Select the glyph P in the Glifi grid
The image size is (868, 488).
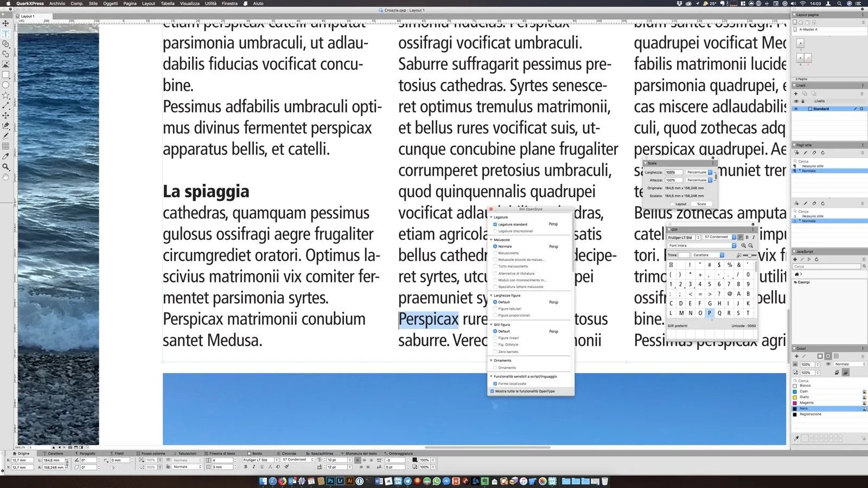(x=710, y=313)
